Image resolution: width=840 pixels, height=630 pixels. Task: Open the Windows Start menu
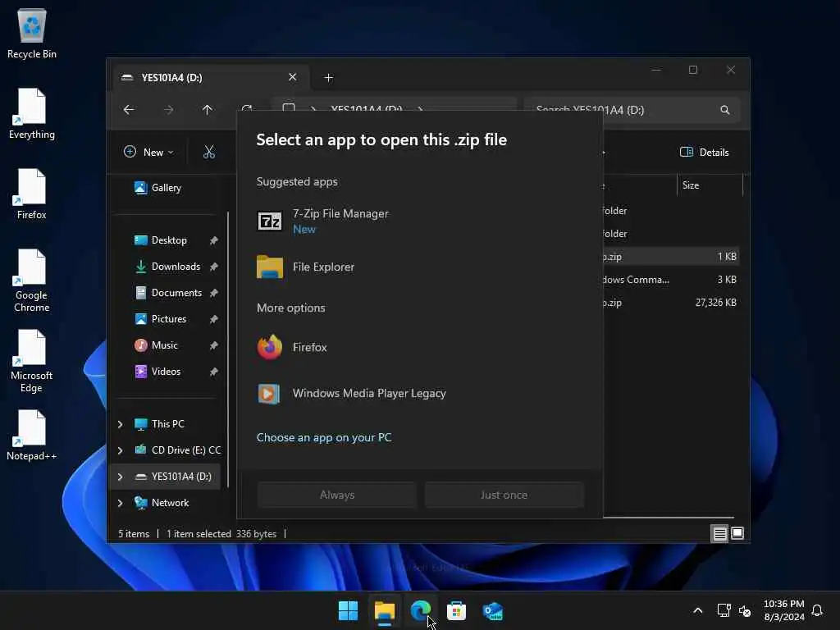coord(348,610)
